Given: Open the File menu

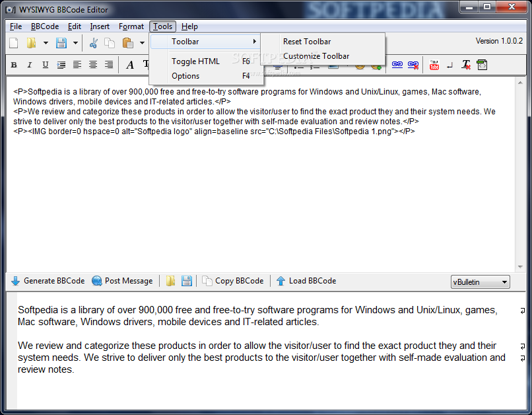Looking at the screenshot, I should click(16, 26).
